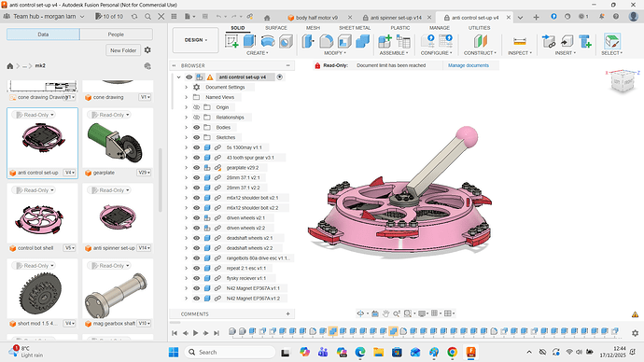Viewport: 644px width, 362px height.
Task: Open the Orbit navigation tool
Action: 360,313
